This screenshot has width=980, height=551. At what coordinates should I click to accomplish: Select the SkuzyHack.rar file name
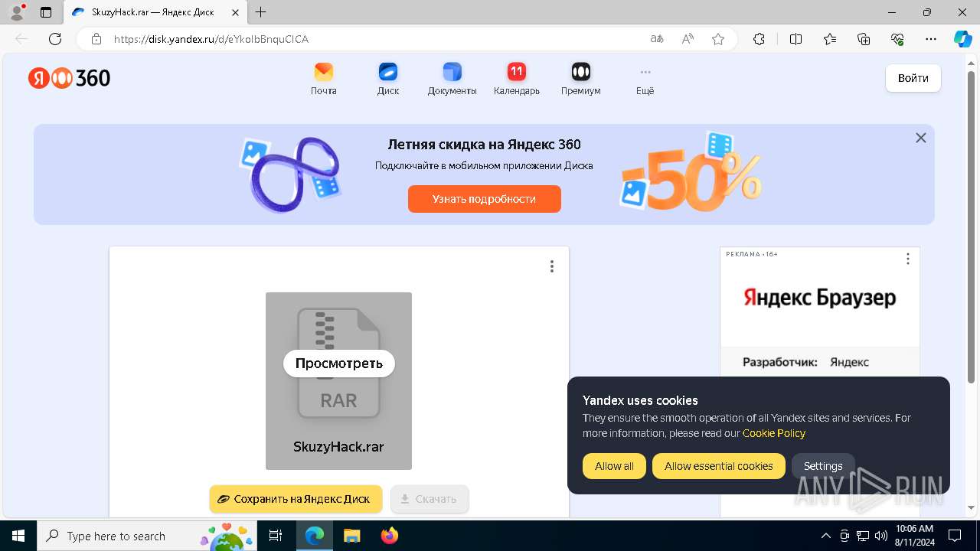tap(338, 447)
